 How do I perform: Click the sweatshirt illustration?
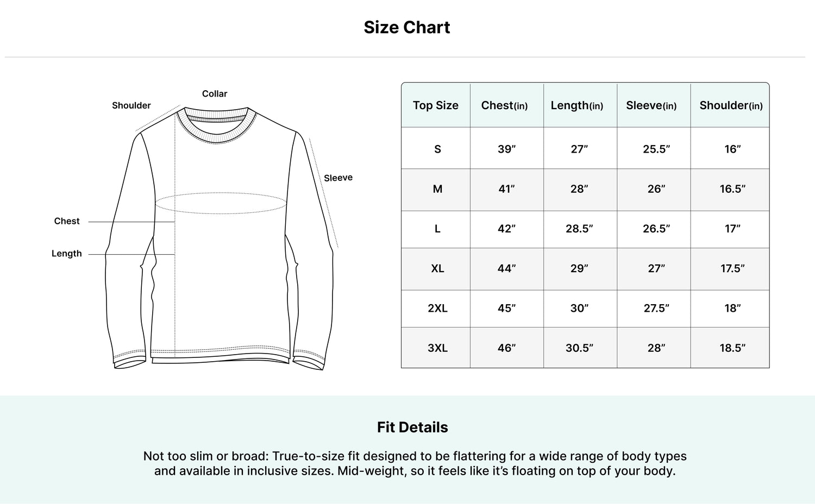pyautogui.click(x=219, y=238)
